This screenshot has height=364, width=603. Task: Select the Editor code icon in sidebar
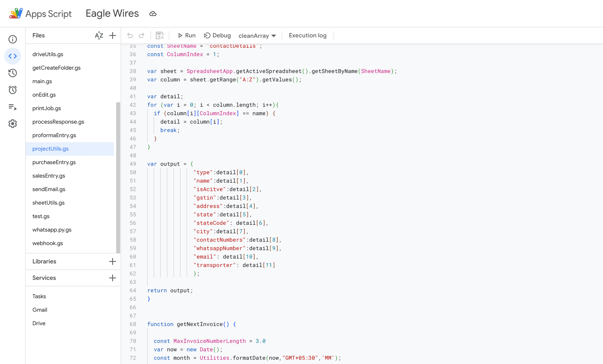(13, 56)
